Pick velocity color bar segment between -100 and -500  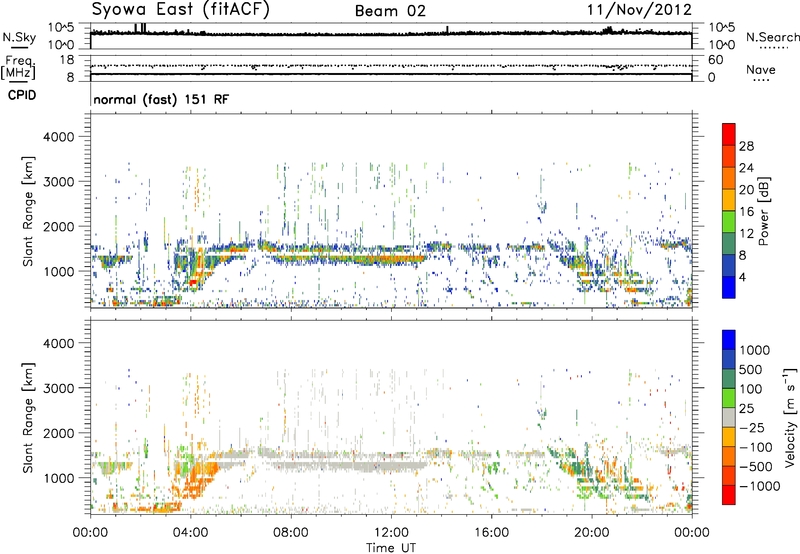tap(729, 456)
